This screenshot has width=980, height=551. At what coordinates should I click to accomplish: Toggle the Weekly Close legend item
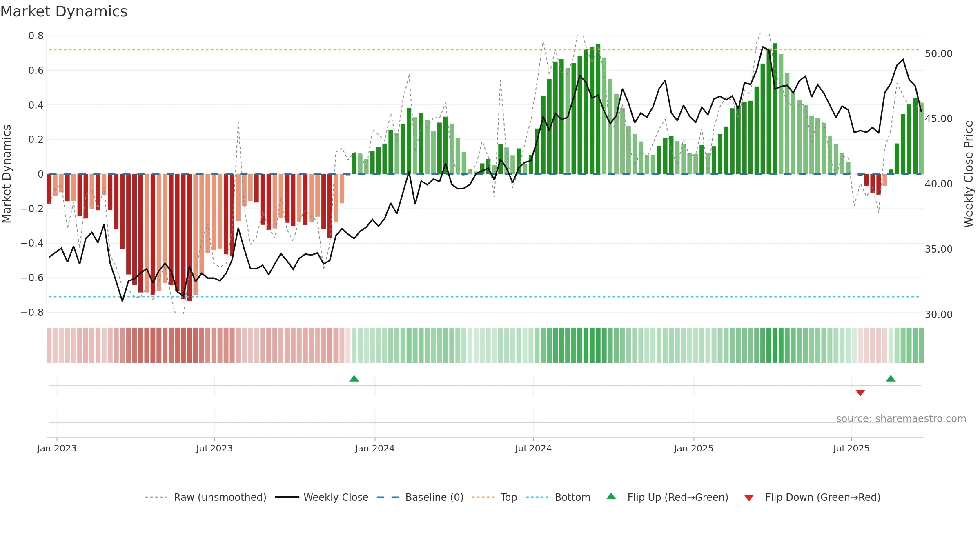(x=321, y=497)
